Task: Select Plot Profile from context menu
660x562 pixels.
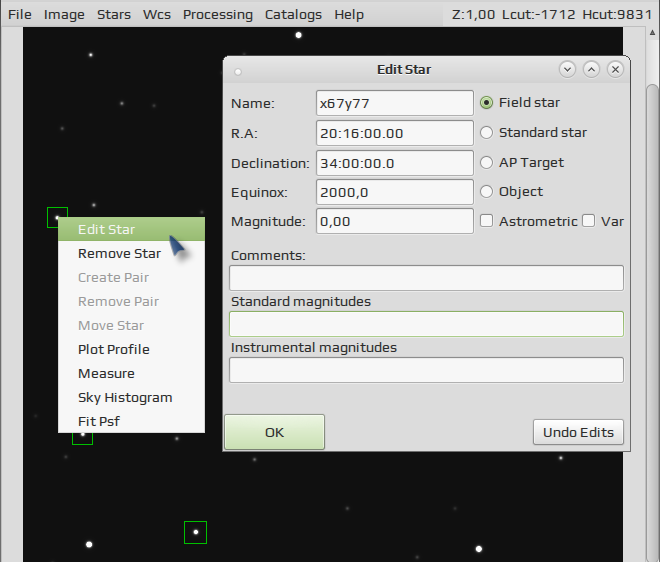Action: click(x=131, y=349)
